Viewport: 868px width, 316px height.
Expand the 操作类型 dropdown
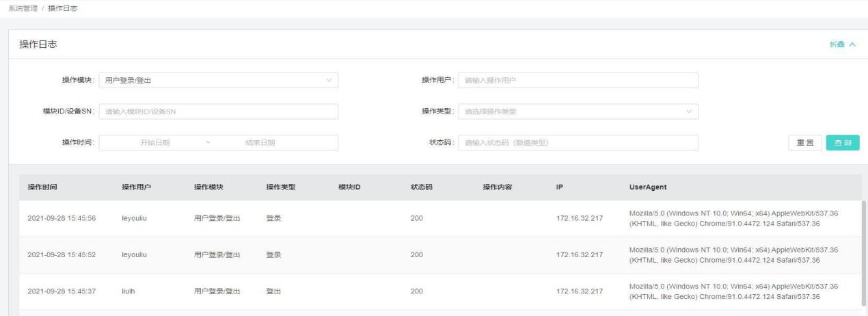(x=578, y=111)
